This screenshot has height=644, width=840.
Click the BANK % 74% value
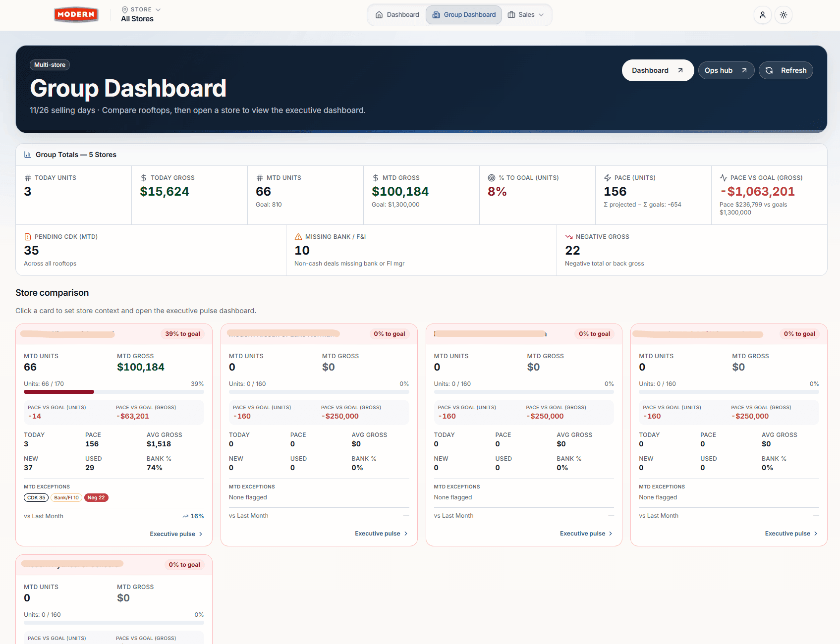(155, 468)
